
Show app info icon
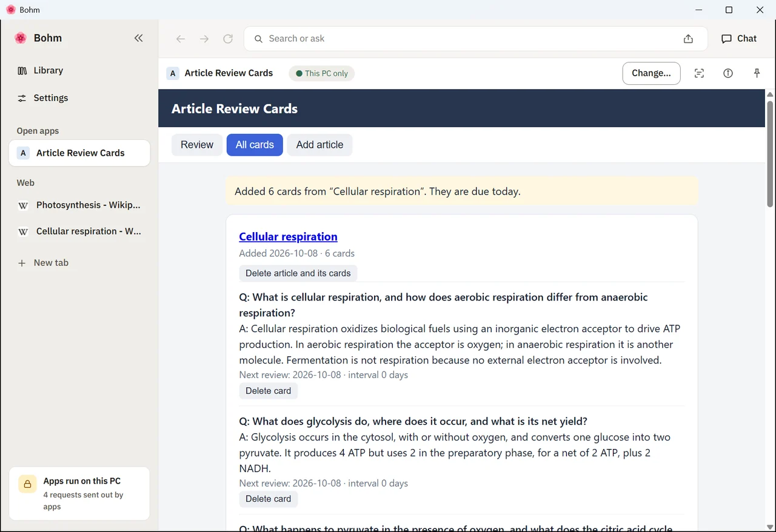[x=728, y=73]
